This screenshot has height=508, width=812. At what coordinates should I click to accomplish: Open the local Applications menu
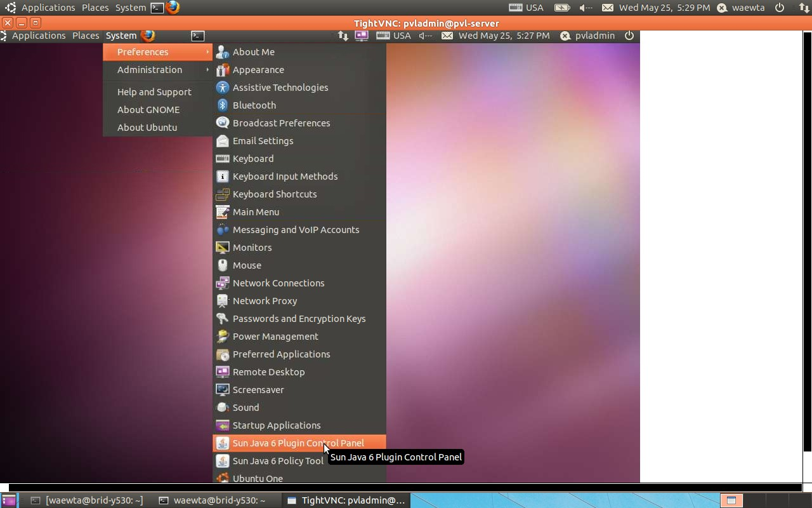tap(48, 8)
